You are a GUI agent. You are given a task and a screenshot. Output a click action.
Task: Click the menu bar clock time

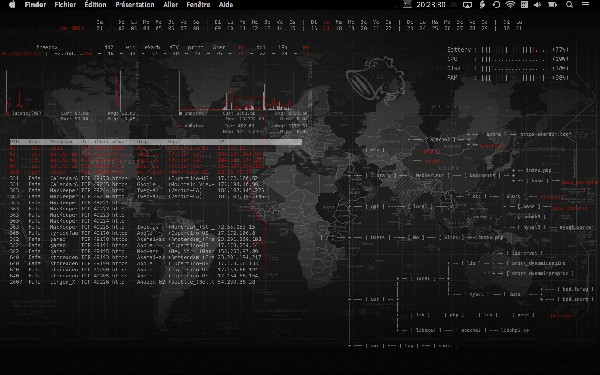tap(431, 5)
